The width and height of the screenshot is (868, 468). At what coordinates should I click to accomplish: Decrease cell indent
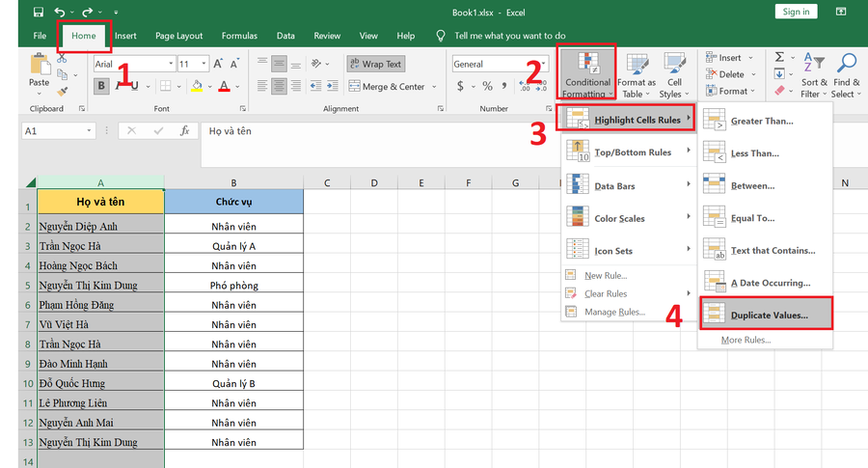click(316, 86)
